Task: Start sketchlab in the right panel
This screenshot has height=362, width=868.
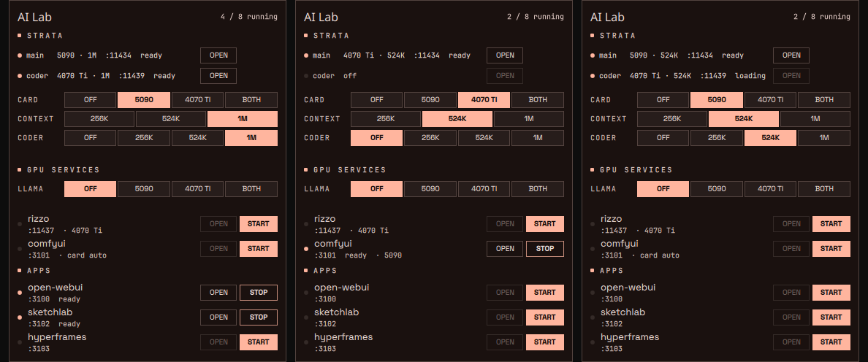Action: point(831,317)
